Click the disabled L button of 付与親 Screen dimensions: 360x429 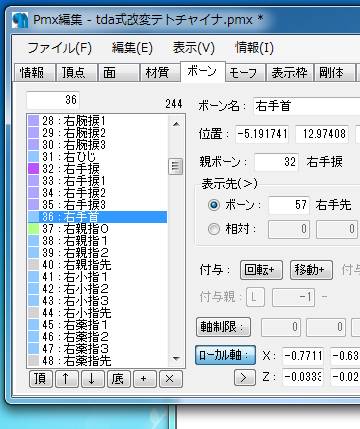coord(255,297)
